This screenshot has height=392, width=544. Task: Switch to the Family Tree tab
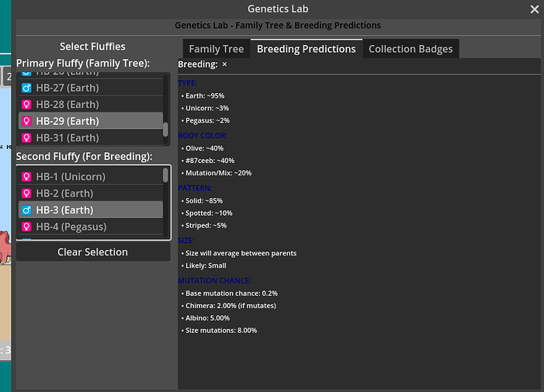pyautogui.click(x=216, y=49)
